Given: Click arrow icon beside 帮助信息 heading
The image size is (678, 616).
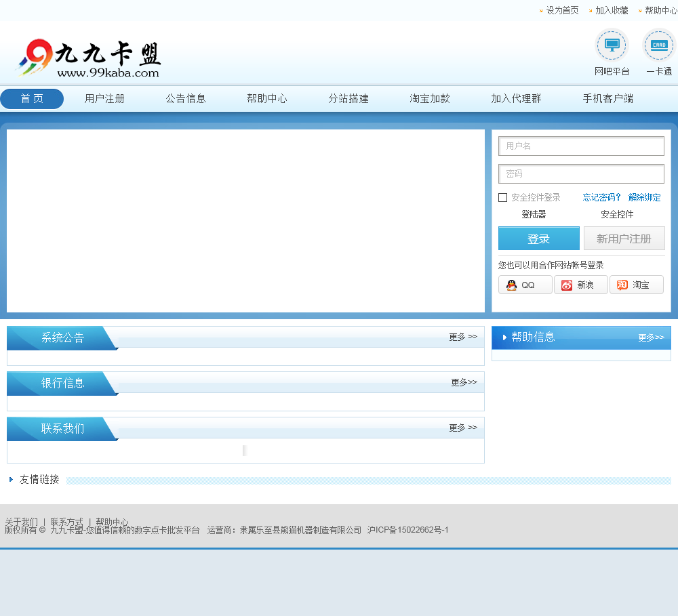Looking at the screenshot, I should (504, 337).
